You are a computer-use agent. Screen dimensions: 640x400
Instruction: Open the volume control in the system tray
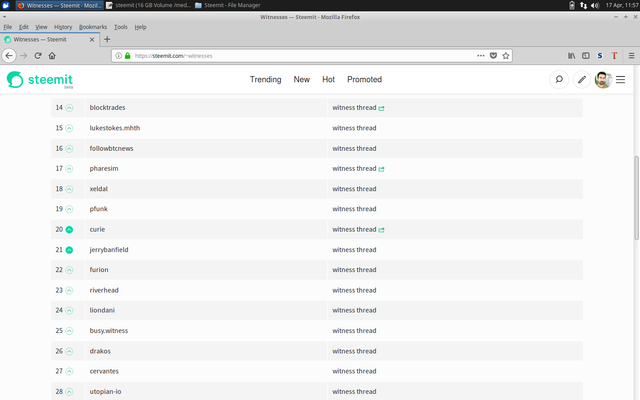tap(595, 5)
